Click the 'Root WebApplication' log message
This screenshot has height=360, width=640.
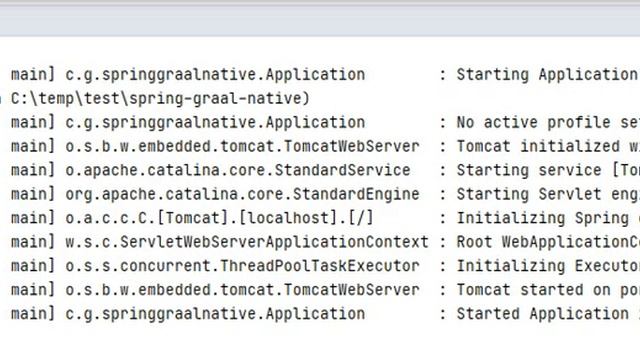[x=548, y=242]
